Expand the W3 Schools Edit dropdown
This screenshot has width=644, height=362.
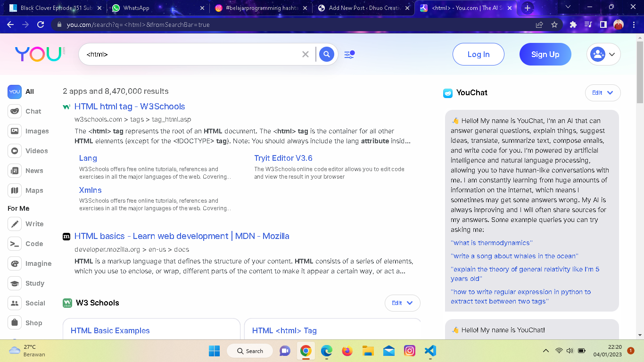[x=402, y=303]
